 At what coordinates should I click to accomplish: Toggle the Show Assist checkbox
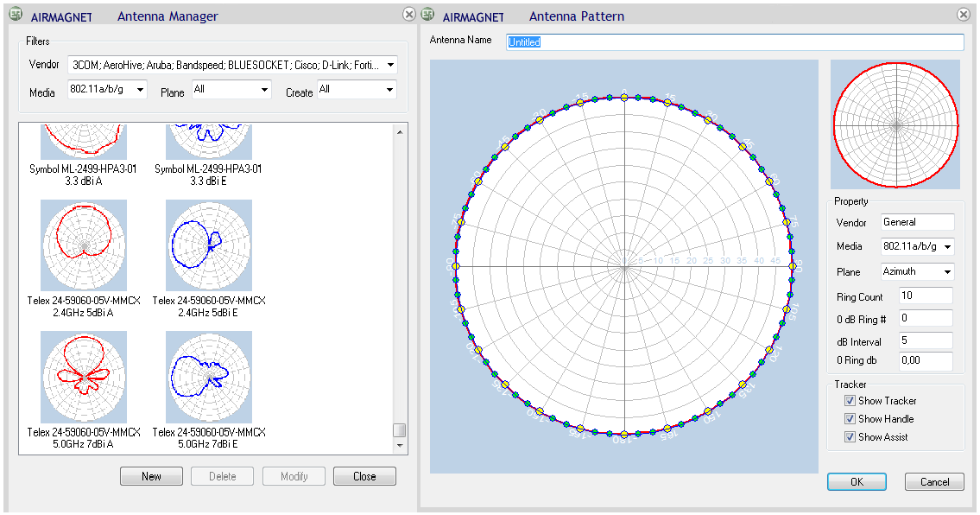pyautogui.click(x=850, y=436)
